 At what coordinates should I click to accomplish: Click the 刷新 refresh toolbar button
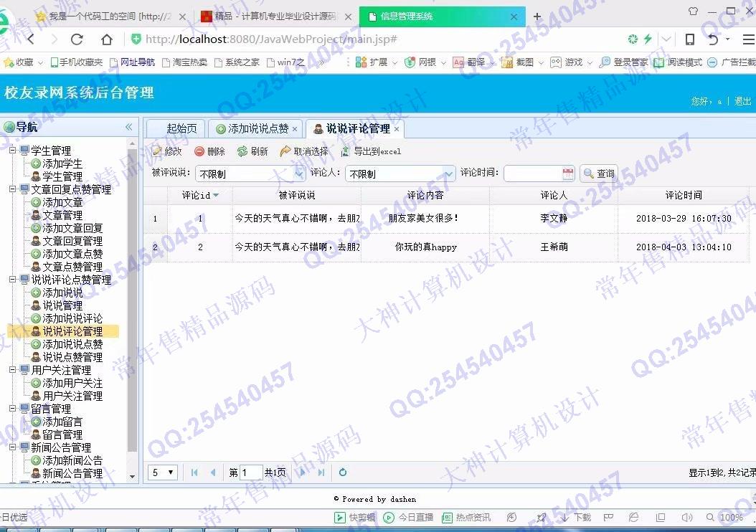pyautogui.click(x=252, y=151)
